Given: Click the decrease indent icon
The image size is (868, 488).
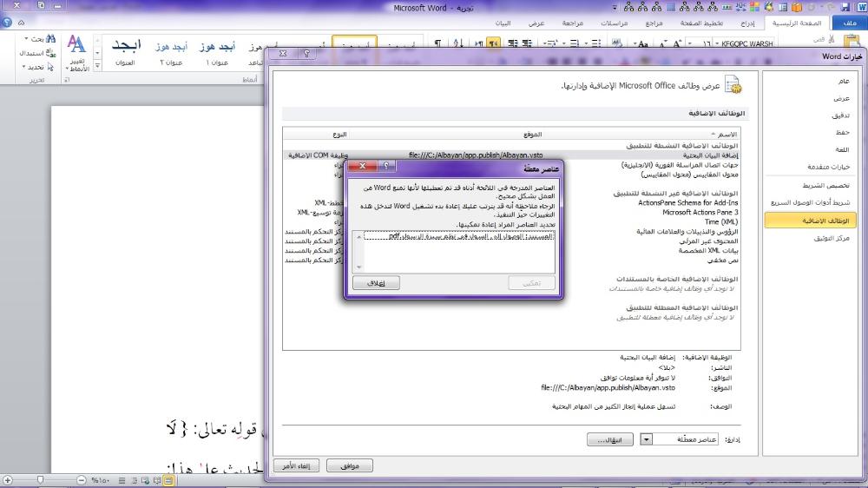Looking at the screenshot, I should [527, 43].
